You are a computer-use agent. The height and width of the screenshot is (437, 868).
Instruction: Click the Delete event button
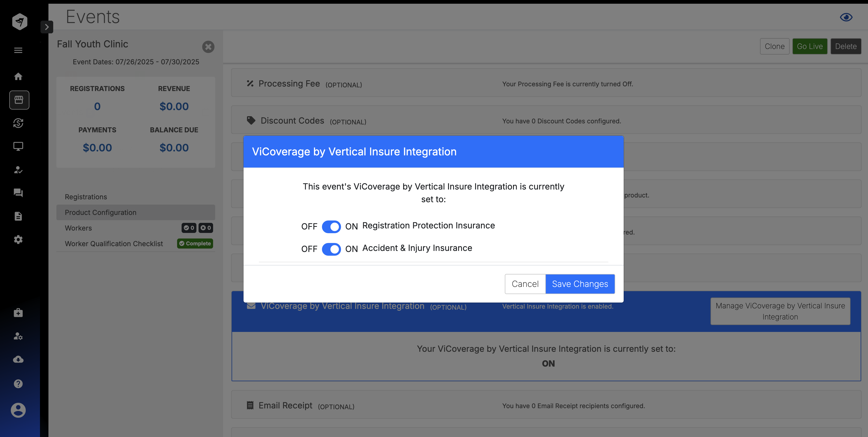coord(846,47)
